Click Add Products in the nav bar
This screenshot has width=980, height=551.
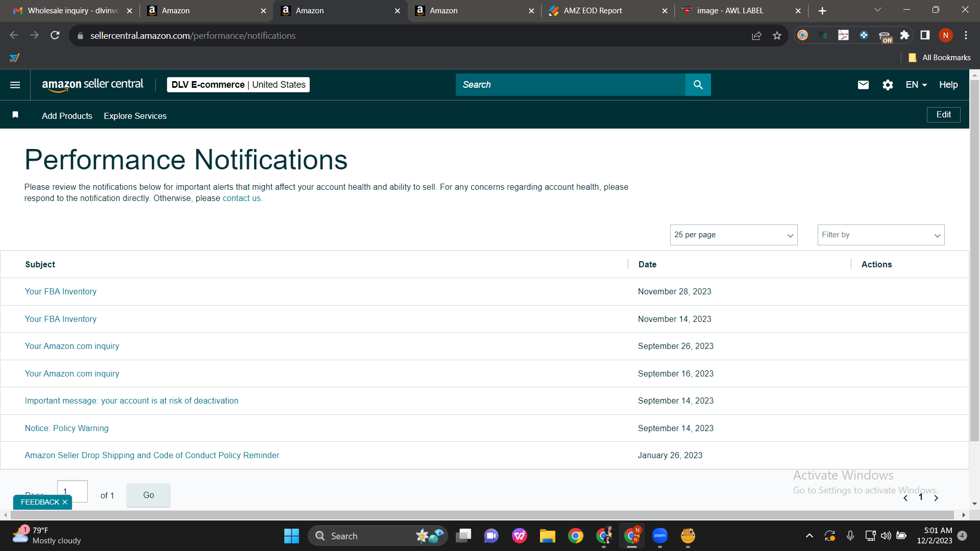tap(67, 116)
